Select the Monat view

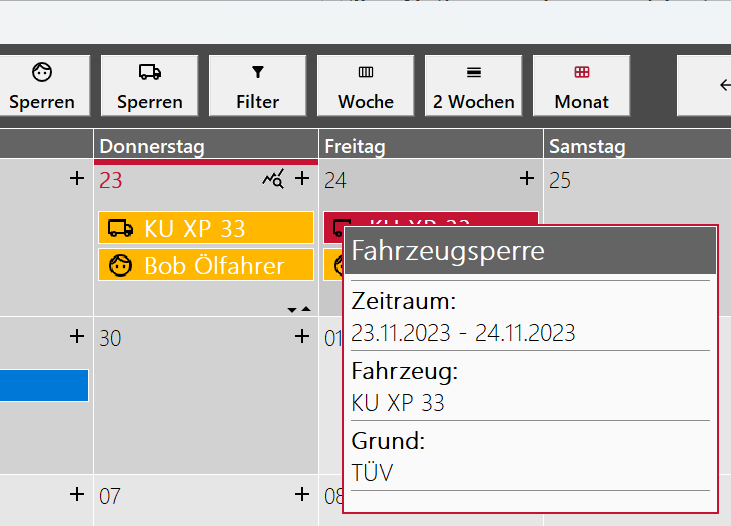[x=581, y=86]
